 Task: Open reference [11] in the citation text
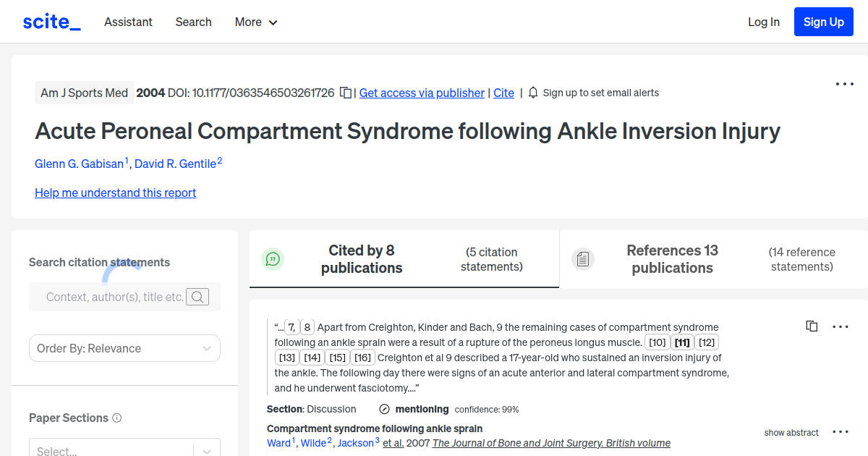[682, 342]
